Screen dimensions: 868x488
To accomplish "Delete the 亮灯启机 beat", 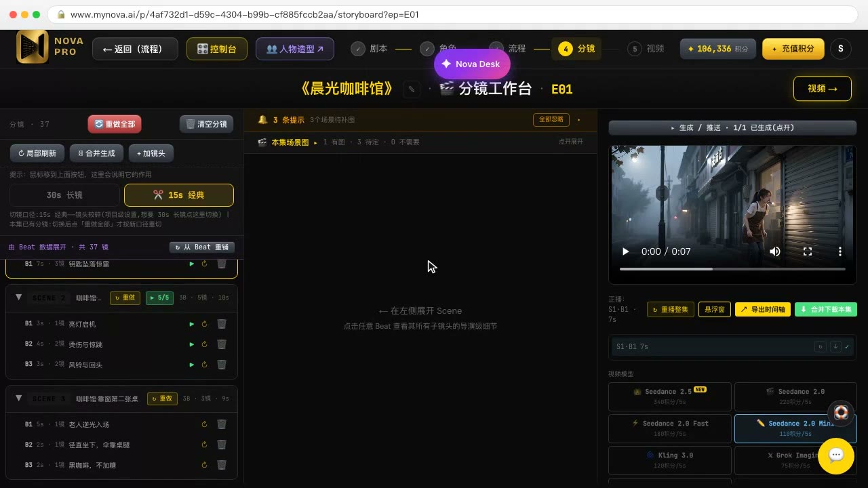I will pos(221,324).
